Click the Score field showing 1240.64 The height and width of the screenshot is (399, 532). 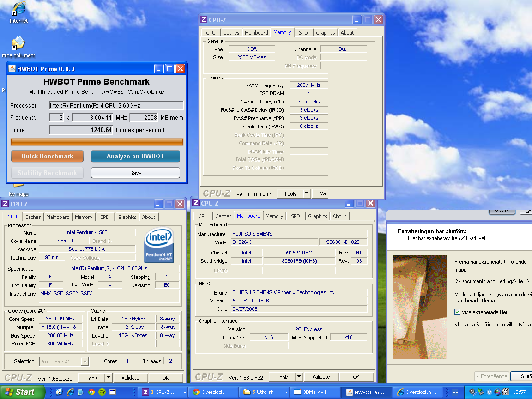81,130
